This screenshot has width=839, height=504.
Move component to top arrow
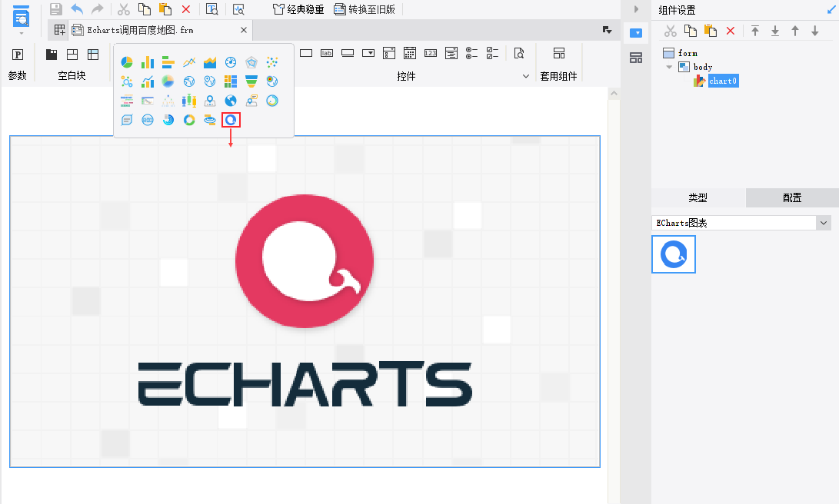(x=755, y=31)
